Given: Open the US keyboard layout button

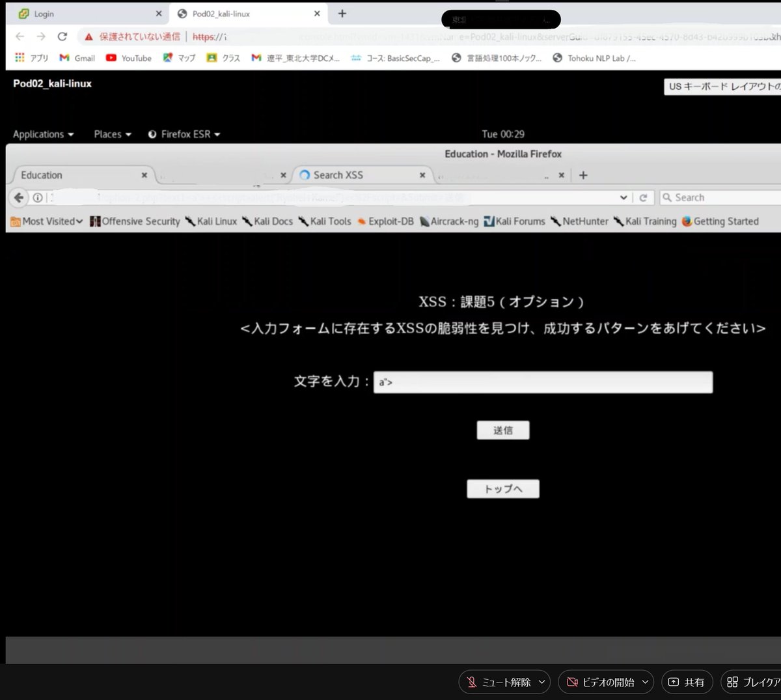Looking at the screenshot, I should pos(722,87).
